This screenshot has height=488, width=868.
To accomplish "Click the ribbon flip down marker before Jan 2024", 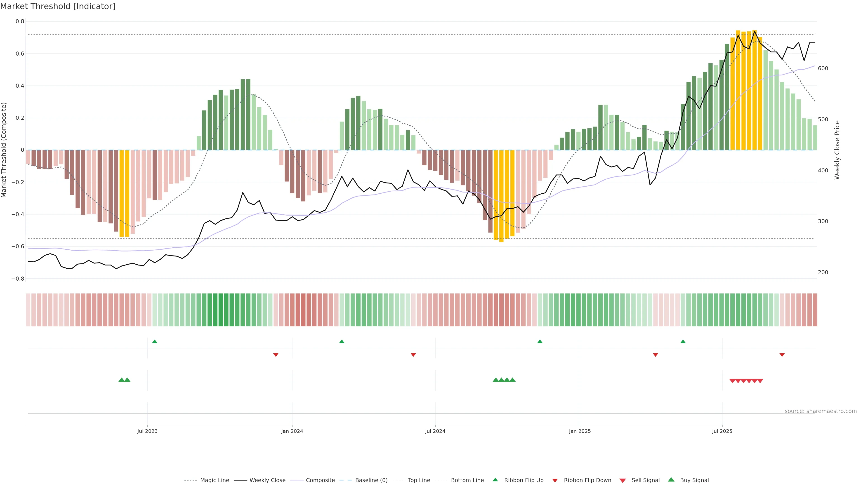I will (x=276, y=355).
